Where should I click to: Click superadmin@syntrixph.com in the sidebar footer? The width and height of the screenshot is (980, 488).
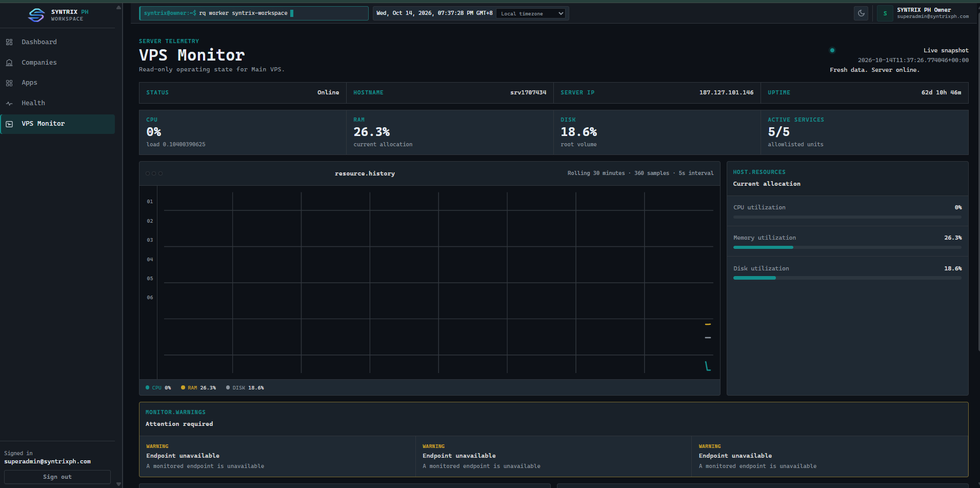(x=47, y=461)
